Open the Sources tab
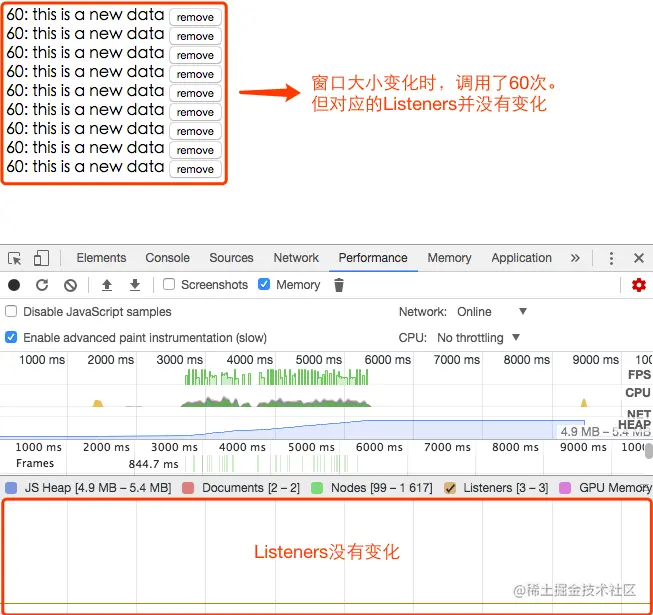This screenshot has width=653, height=615. 231,258
